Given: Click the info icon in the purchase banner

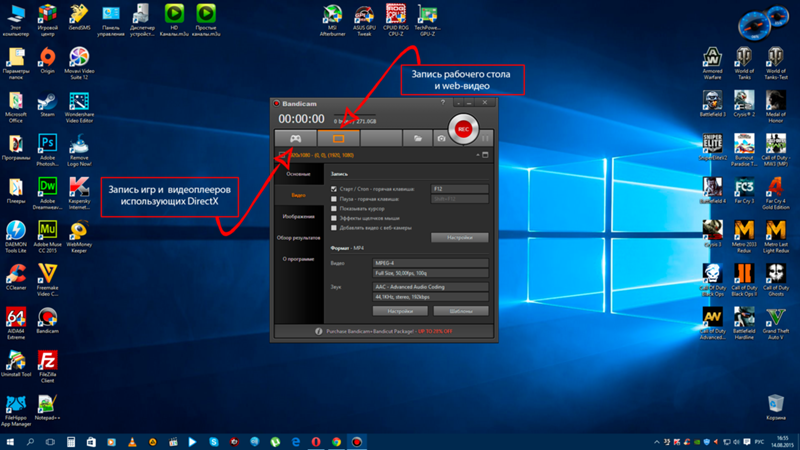Looking at the screenshot, I should click(318, 331).
